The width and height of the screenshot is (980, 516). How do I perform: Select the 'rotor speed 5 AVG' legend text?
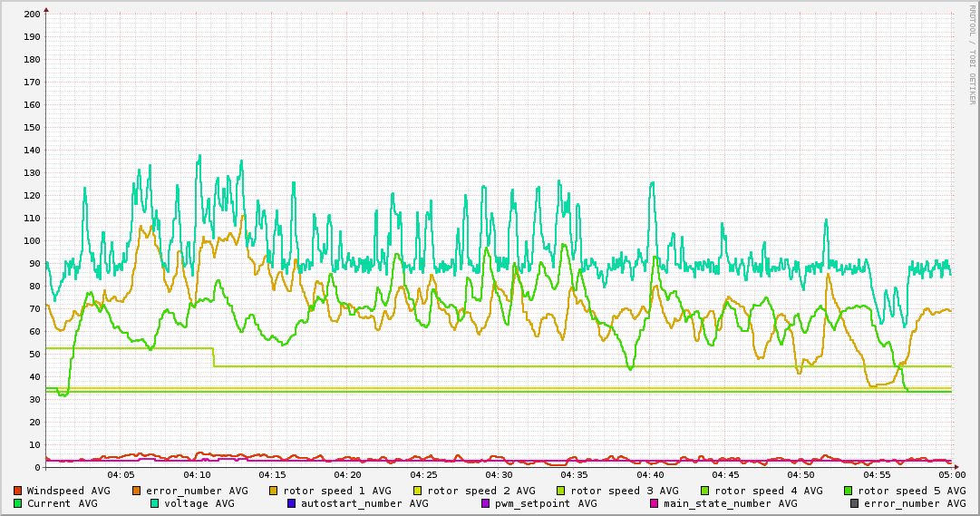tap(912, 491)
